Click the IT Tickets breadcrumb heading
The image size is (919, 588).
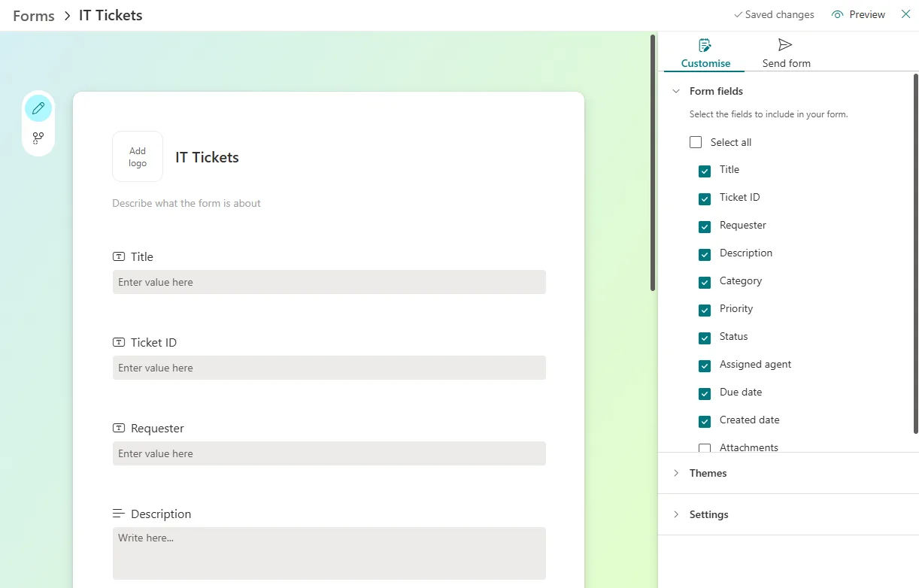coord(111,16)
